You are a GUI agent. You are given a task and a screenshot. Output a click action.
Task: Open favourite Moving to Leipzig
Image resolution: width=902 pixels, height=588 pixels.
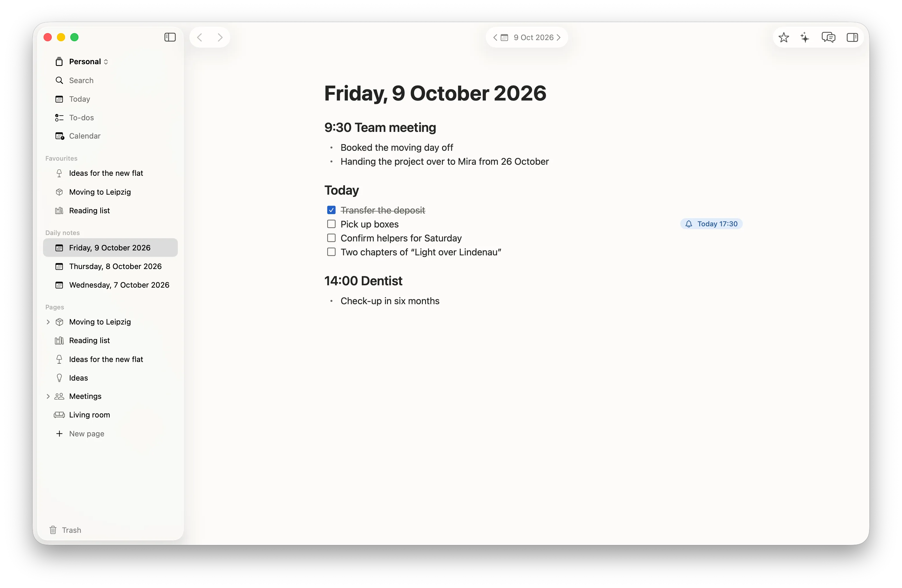(110, 192)
